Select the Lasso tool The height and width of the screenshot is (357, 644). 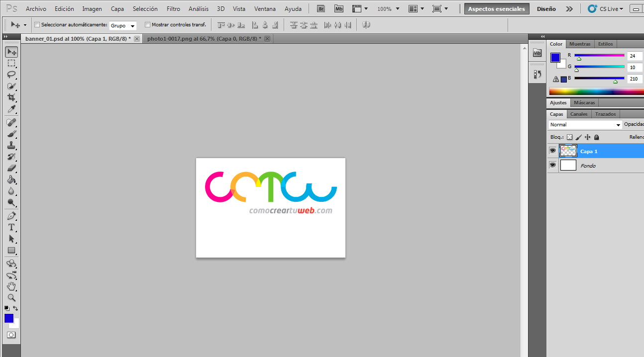coord(11,75)
